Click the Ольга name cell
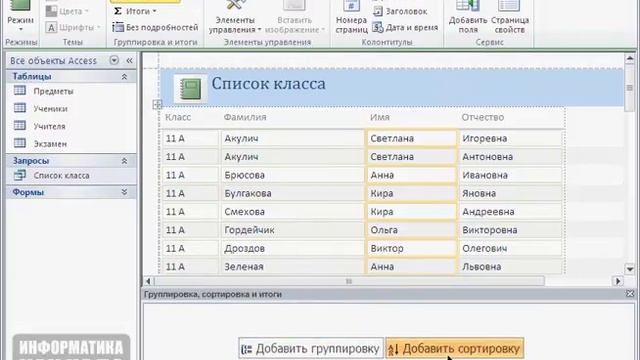 coord(411,230)
